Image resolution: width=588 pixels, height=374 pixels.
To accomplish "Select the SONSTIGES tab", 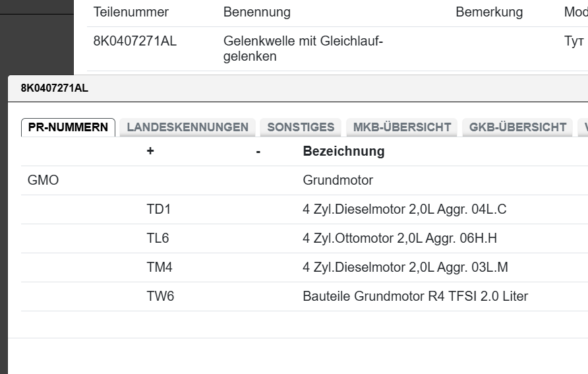I will 301,127.
